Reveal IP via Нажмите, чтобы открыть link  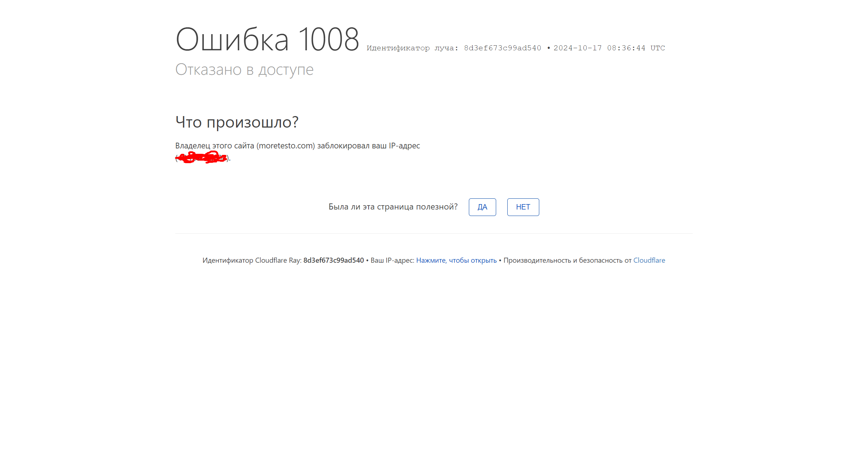456,260
